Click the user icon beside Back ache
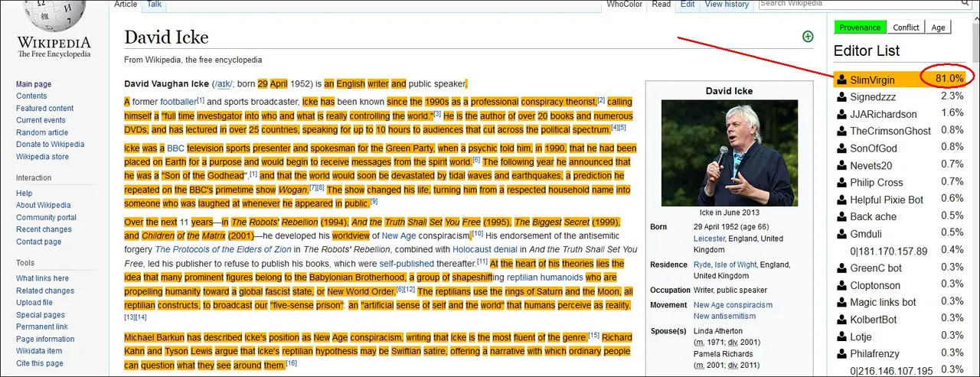The height and width of the screenshot is (377, 980). point(842,216)
